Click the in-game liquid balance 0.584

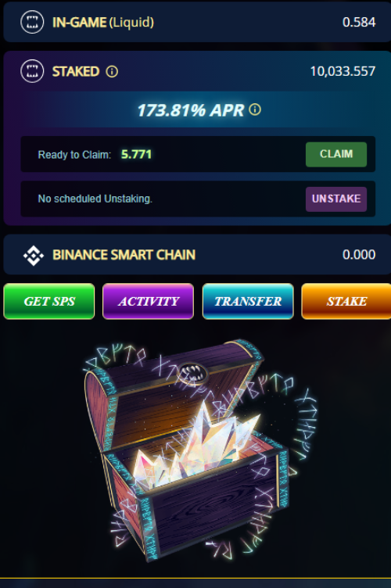359,22
